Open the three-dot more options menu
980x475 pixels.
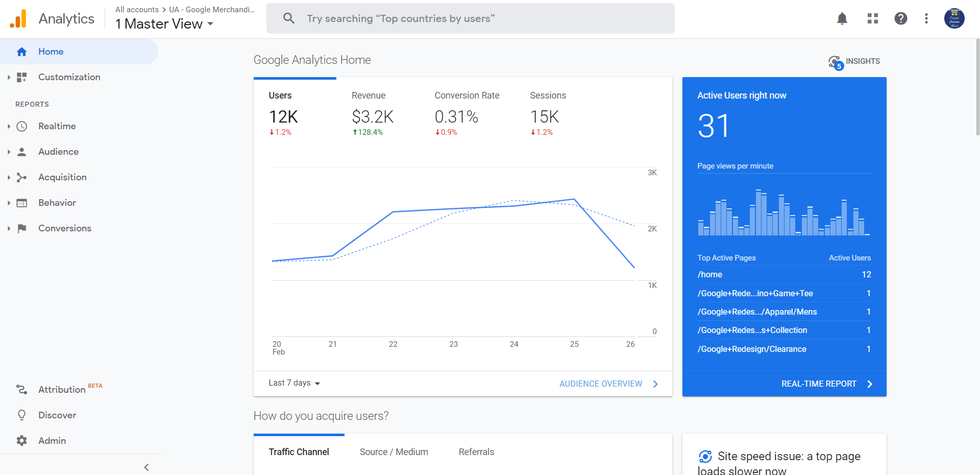(x=926, y=19)
